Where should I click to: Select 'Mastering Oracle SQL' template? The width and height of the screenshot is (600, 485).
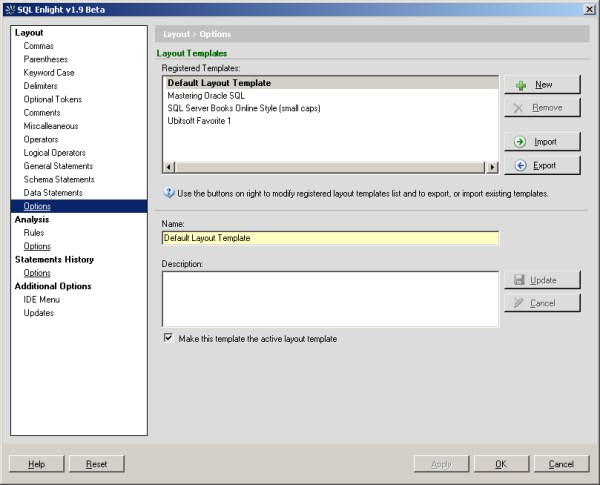(x=206, y=96)
